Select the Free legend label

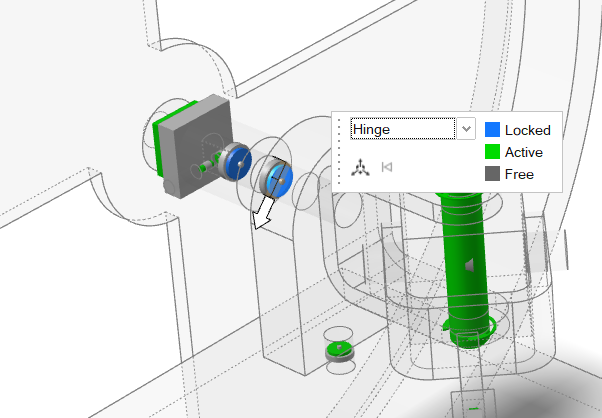519,174
